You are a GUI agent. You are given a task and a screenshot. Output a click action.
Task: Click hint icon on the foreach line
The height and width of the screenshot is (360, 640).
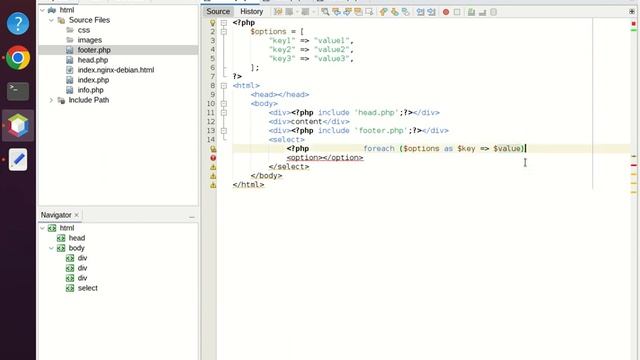213,149
